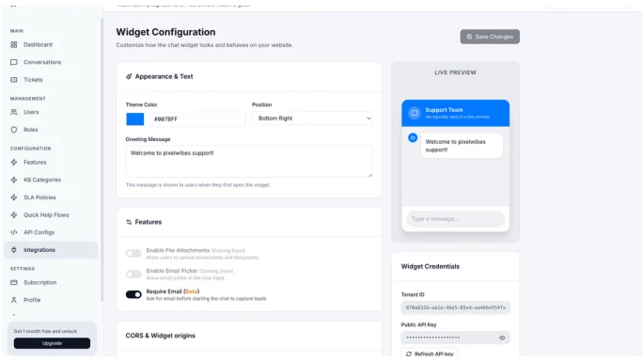
Task: Click the Features lightning icon
Action: pyautogui.click(x=14, y=163)
